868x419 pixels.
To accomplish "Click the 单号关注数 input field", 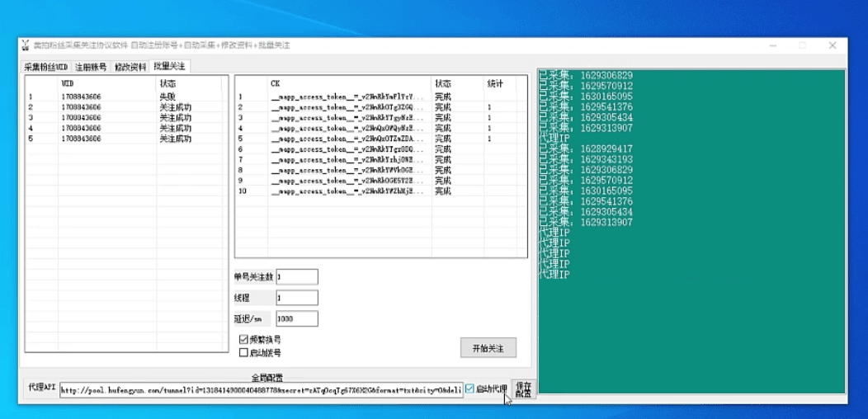I will pyautogui.click(x=296, y=276).
